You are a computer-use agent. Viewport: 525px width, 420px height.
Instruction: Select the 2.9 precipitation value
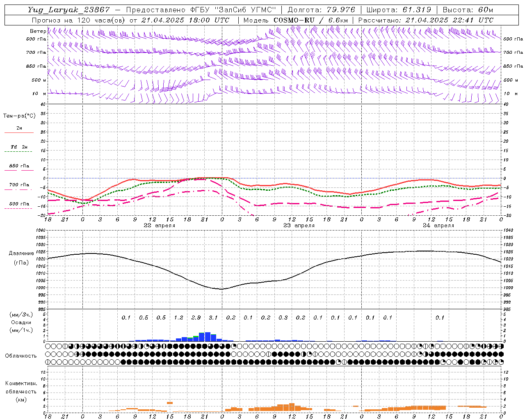click(196, 317)
